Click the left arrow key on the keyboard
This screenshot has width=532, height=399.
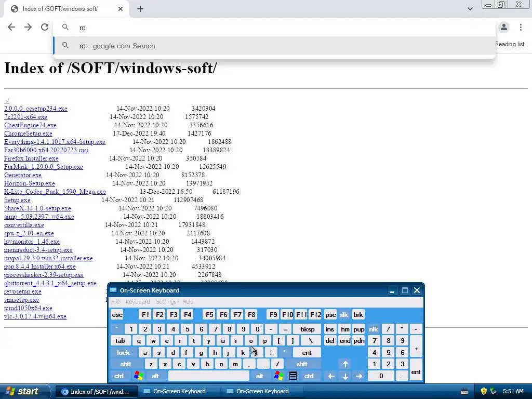pyautogui.click(x=331, y=376)
